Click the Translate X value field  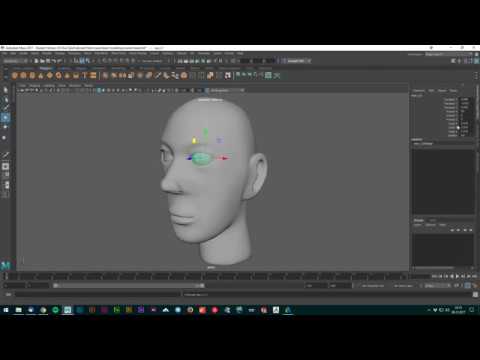465,99
